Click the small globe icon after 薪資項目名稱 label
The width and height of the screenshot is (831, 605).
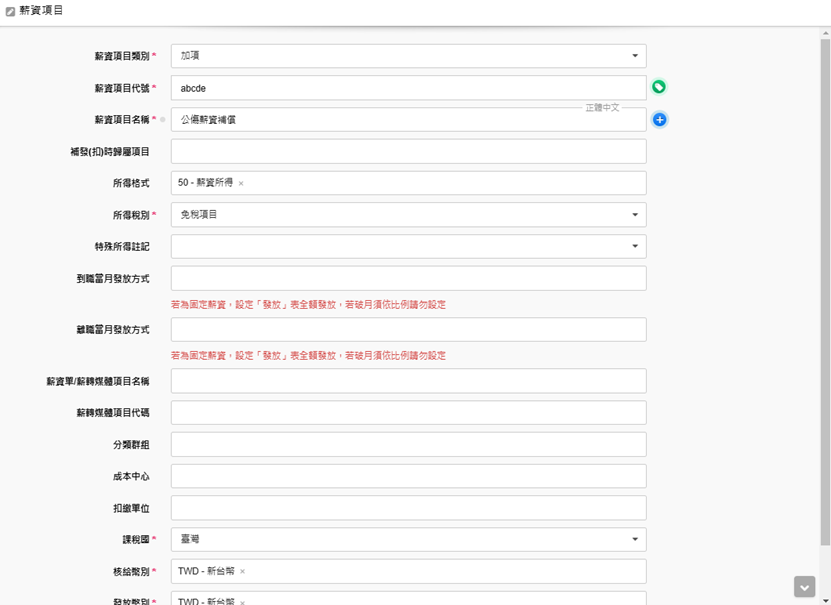(x=163, y=120)
